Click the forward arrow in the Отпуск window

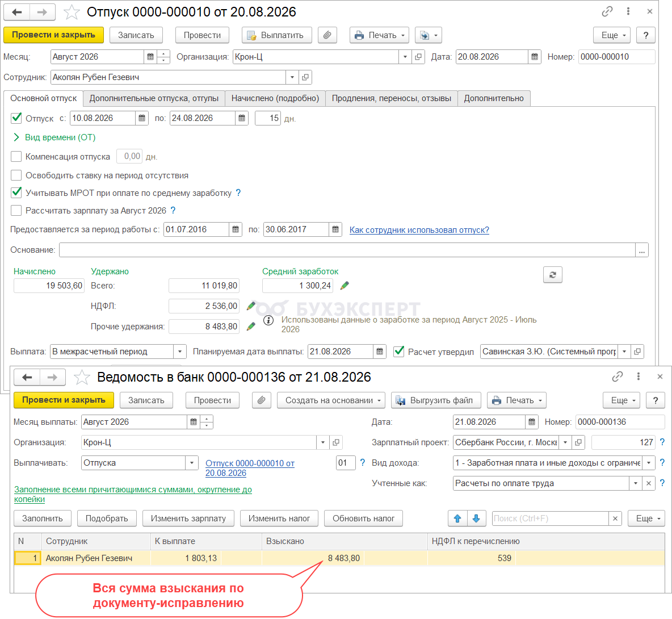coord(42,12)
